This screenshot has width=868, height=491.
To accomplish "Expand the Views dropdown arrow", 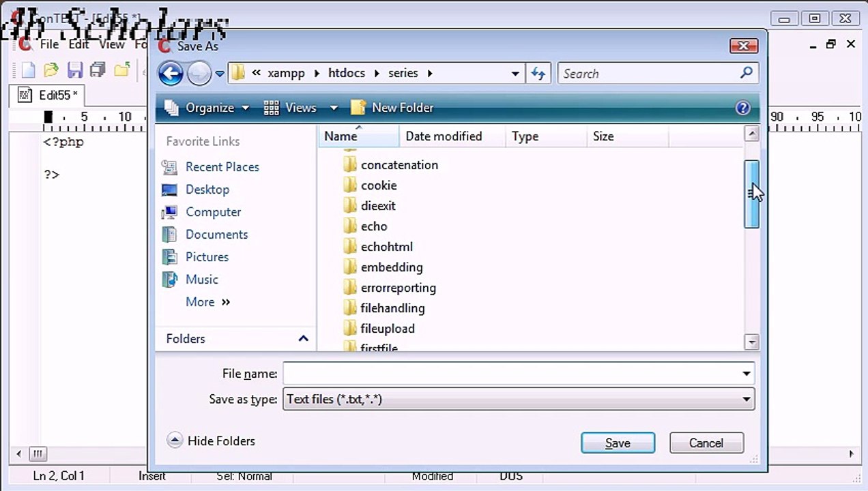I will click(334, 108).
